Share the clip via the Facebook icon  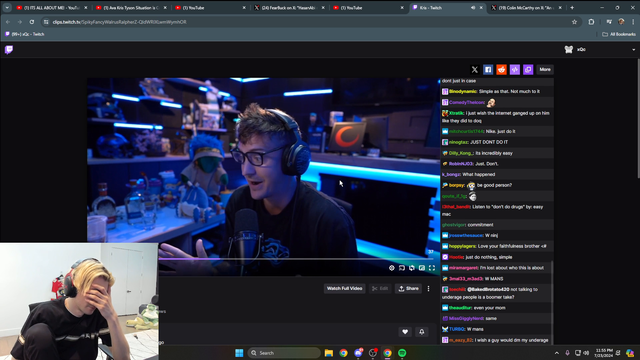coord(488,70)
